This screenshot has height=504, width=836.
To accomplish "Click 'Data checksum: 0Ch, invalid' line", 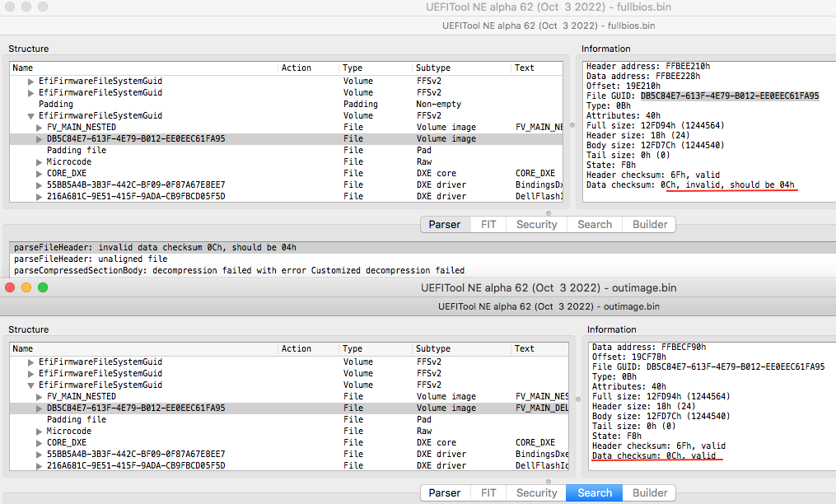I will tap(690, 185).
